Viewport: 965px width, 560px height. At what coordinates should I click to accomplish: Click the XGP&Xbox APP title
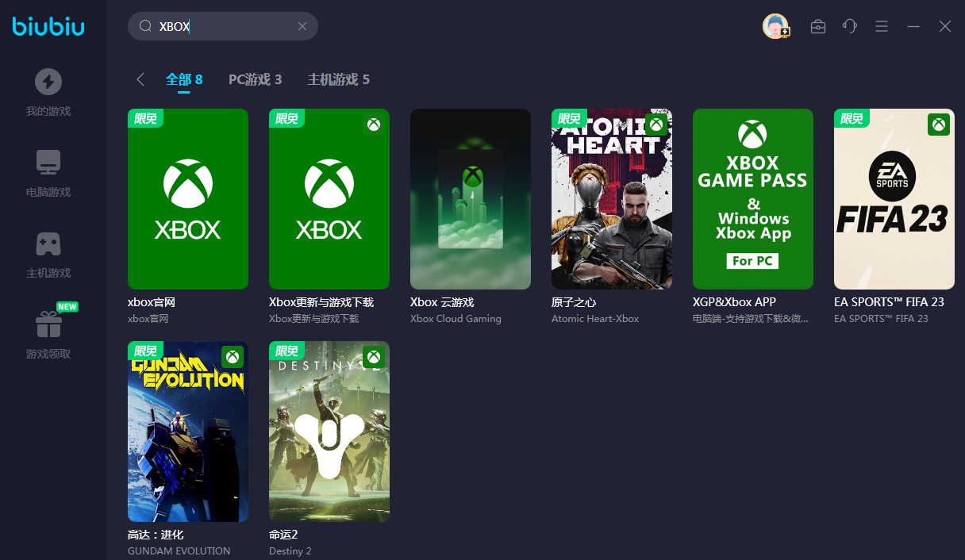point(734,302)
